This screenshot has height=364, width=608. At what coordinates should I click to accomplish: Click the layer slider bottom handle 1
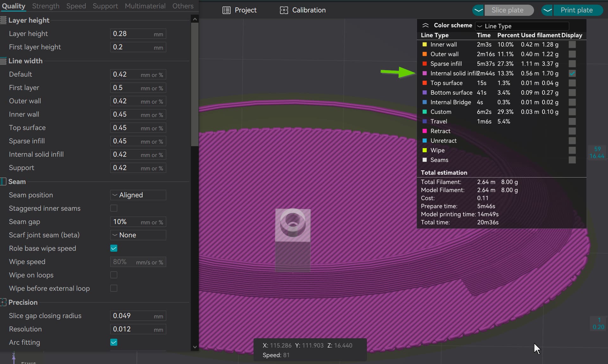tap(598, 323)
